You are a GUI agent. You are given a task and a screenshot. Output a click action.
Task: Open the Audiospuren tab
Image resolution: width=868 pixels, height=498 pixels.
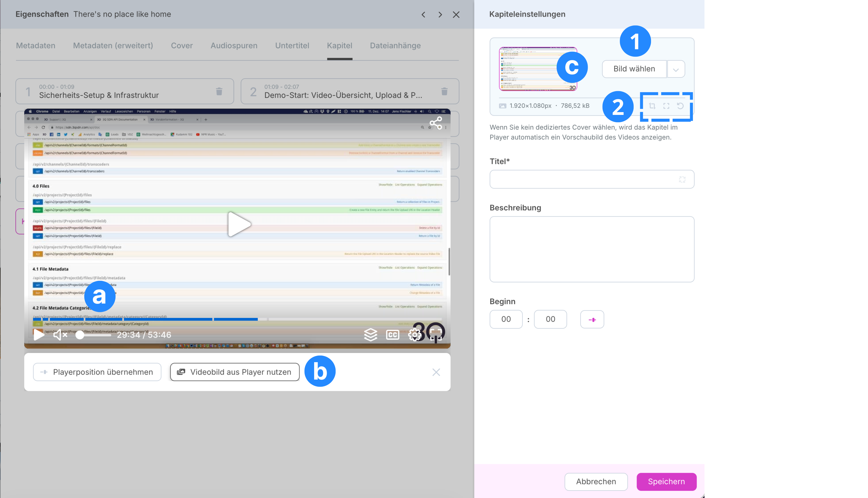click(234, 45)
